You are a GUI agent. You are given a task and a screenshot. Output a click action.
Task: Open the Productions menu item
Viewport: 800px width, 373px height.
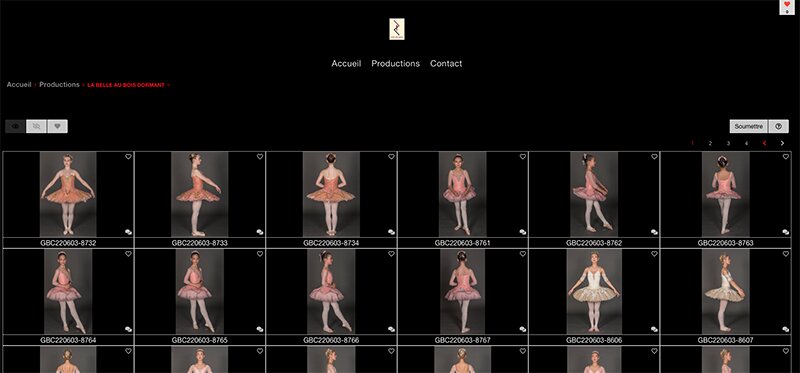click(x=395, y=63)
